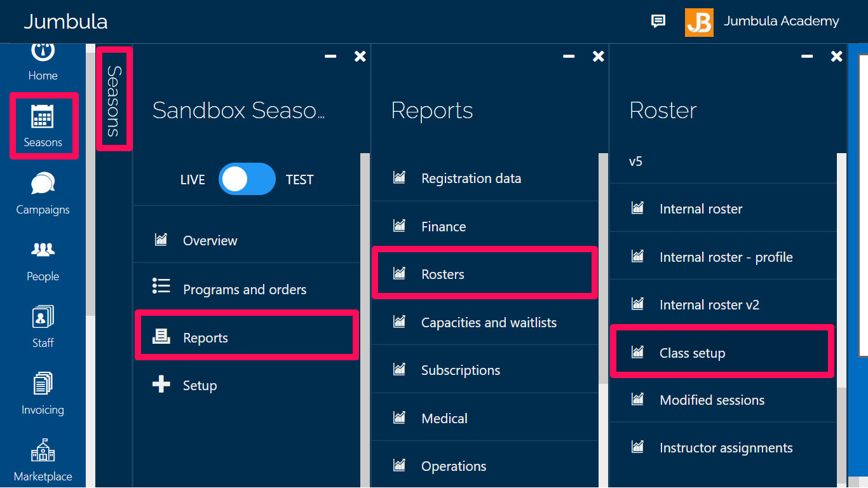
Task: Minimize the Sandbox Season panel
Action: [330, 57]
